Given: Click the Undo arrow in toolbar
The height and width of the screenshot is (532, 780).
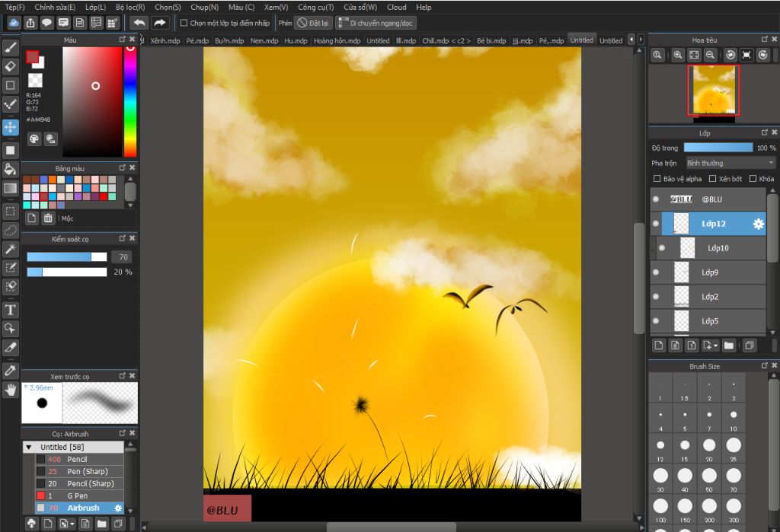Looking at the screenshot, I should pos(140,23).
